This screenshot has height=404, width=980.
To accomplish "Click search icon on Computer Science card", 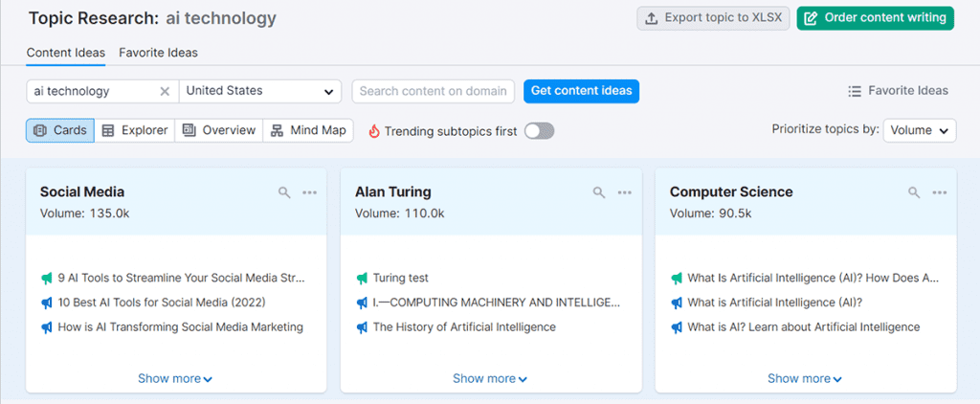I will [x=914, y=192].
